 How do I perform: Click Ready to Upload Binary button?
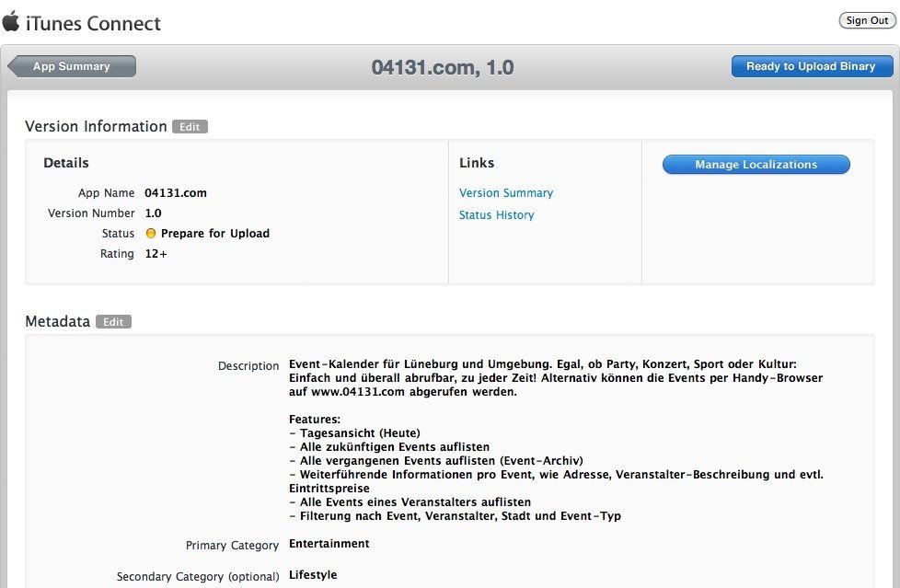coord(812,66)
